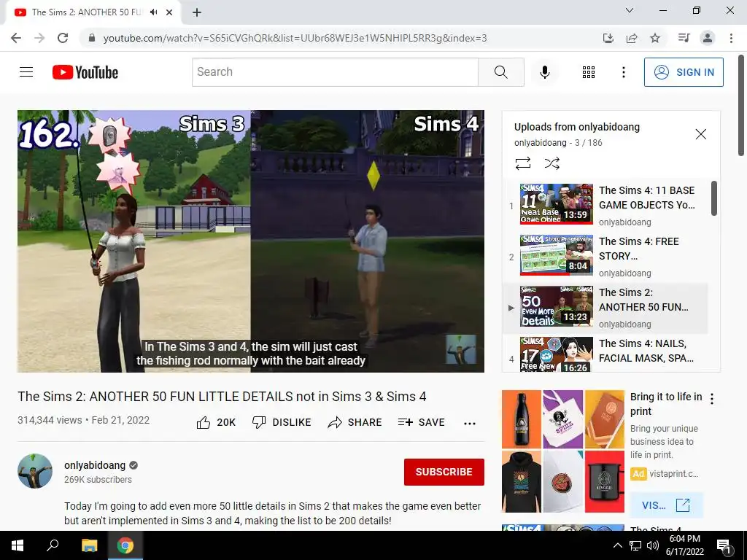Click the SIGN IN button
This screenshot has width=747, height=560.
pos(684,72)
